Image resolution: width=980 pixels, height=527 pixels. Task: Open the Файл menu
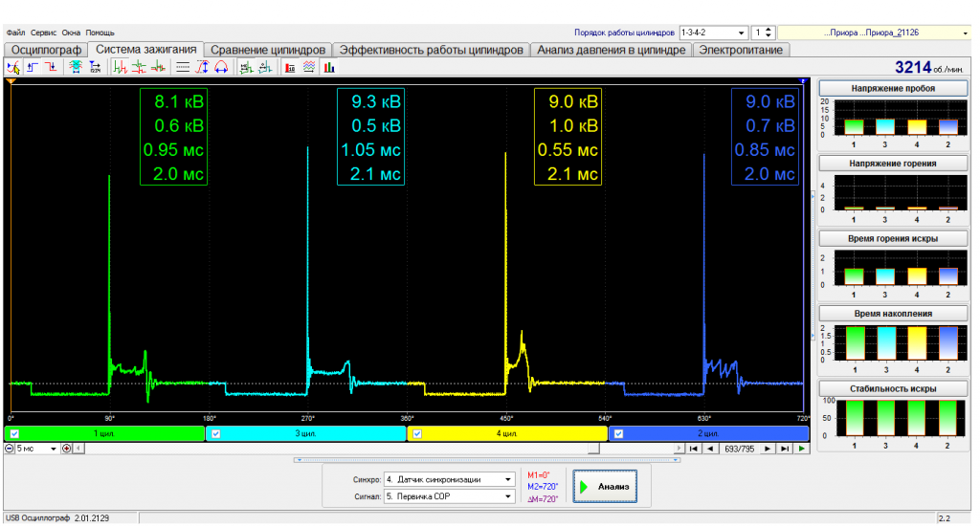click(15, 33)
